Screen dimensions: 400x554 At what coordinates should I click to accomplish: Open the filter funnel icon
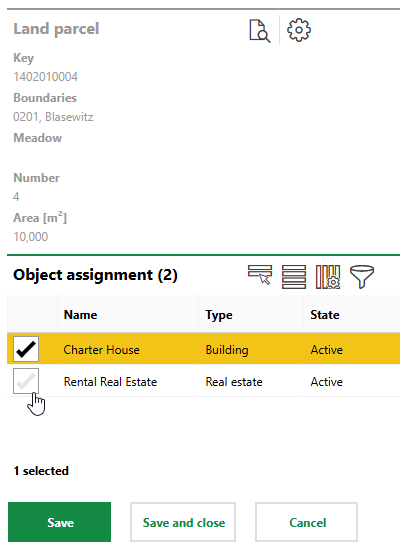362,277
